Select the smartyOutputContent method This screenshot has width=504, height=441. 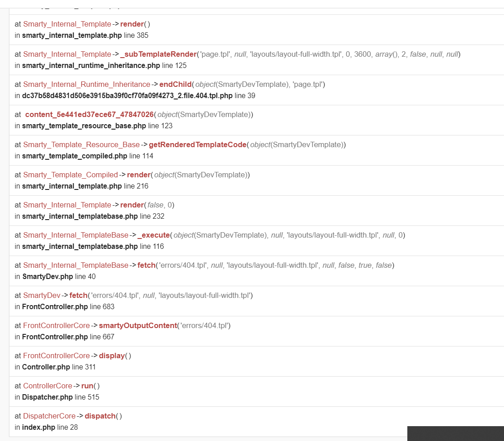[138, 325]
